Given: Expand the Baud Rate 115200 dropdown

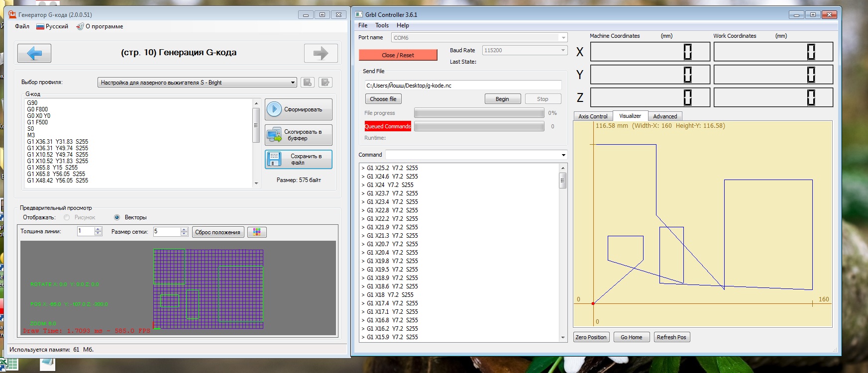Looking at the screenshot, I should click(563, 50).
